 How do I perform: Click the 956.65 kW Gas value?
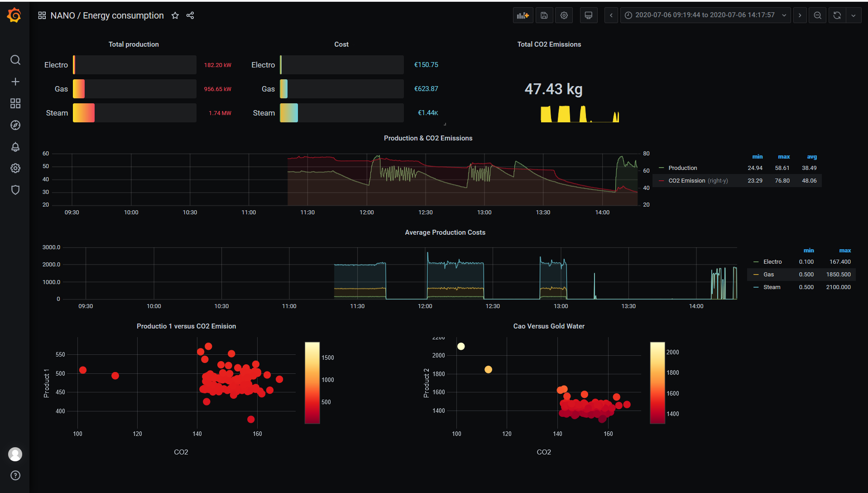(x=217, y=89)
